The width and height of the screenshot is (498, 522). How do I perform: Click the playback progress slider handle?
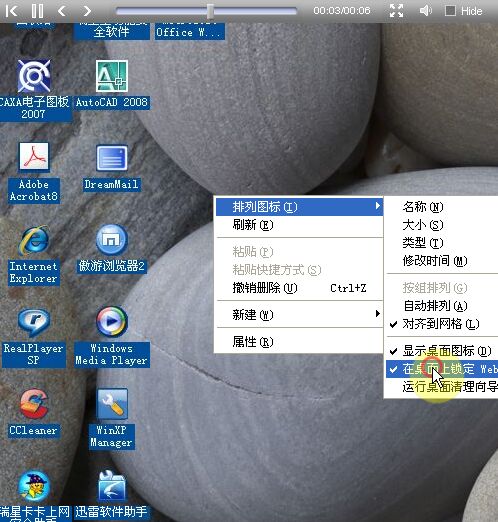[210, 11]
